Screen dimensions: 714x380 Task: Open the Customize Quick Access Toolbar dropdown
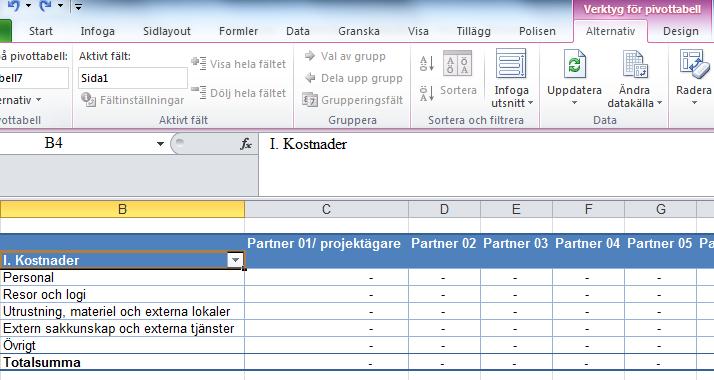click(78, 6)
